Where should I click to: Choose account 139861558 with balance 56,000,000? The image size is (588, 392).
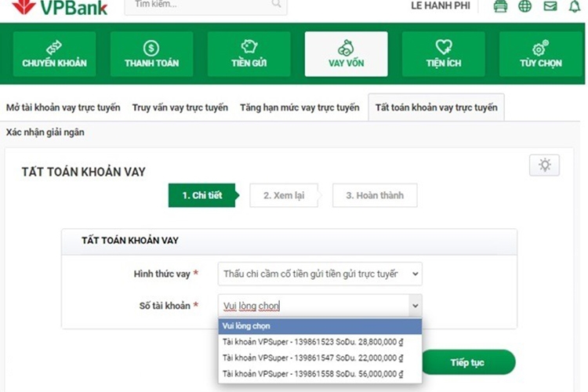coord(320,374)
